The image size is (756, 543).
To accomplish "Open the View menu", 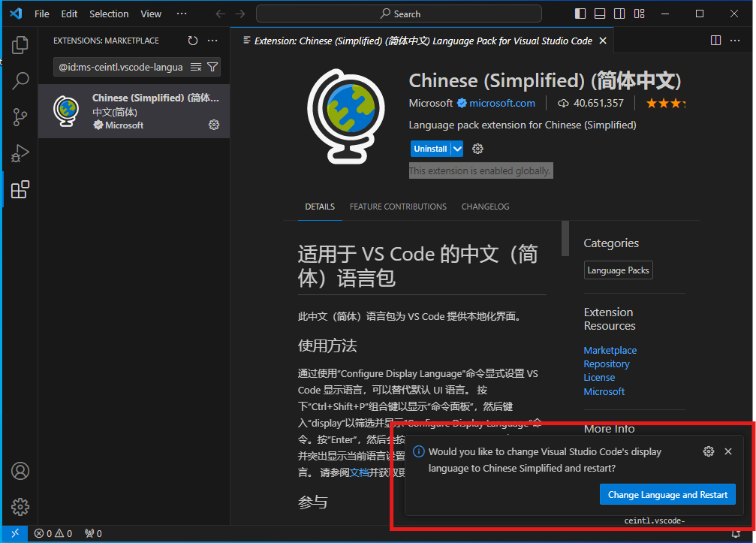I will click(x=151, y=14).
